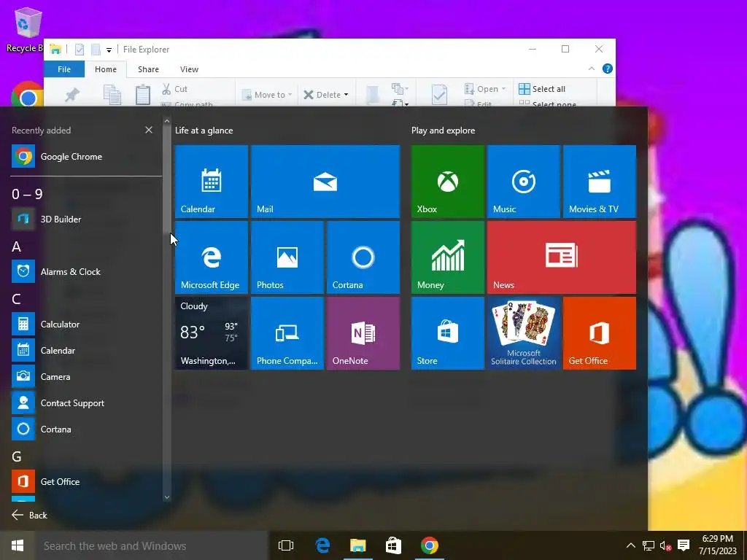The image size is (747, 560).
Task: Switch to View tab in File Explorer
Action: [189, 69]
